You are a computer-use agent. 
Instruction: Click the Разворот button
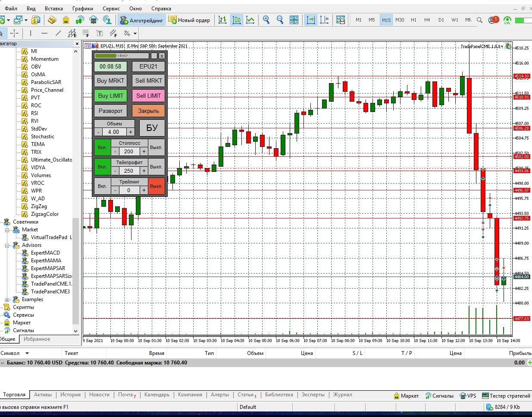[x=110, y=111]
